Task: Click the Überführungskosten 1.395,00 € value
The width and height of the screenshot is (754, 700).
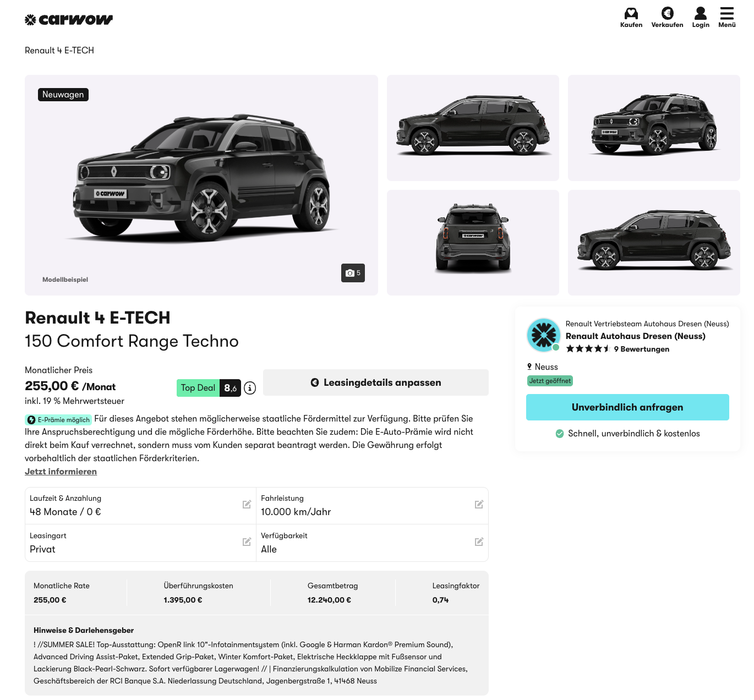Action: pos(183,600)
